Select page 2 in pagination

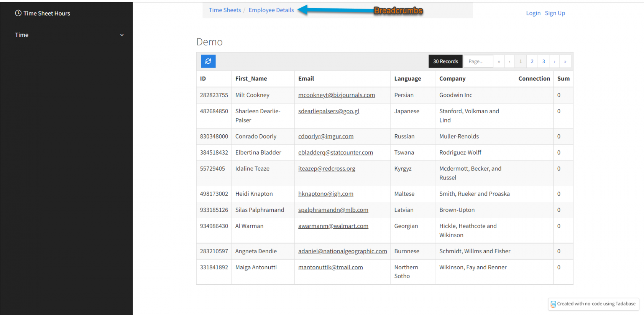[x=532, y=61]
